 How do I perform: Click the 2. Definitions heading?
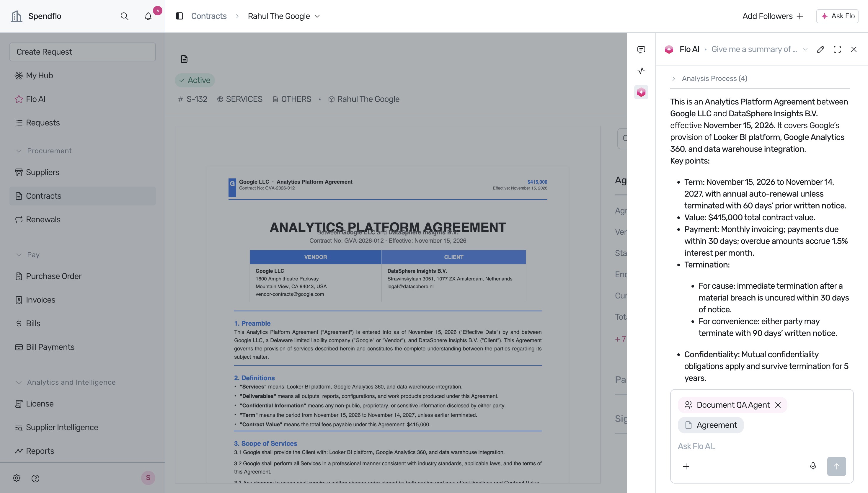(x=254, y=378)
